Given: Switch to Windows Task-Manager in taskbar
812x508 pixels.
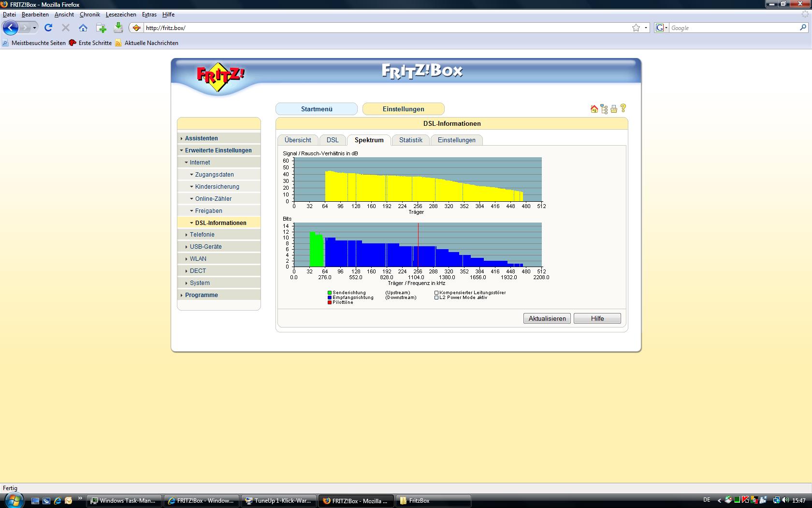Looking at the screenshot, I should point(125,501).
